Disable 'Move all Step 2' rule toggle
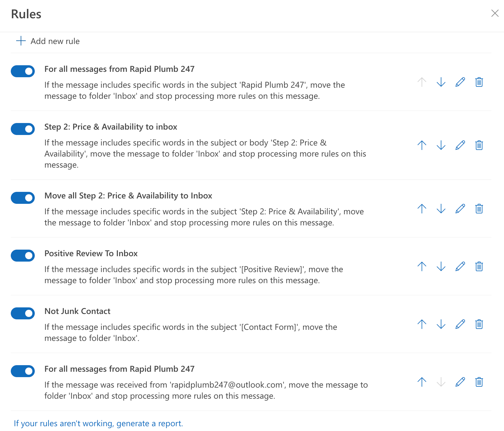Screen dimensions: 504x431 coord(23,198)
